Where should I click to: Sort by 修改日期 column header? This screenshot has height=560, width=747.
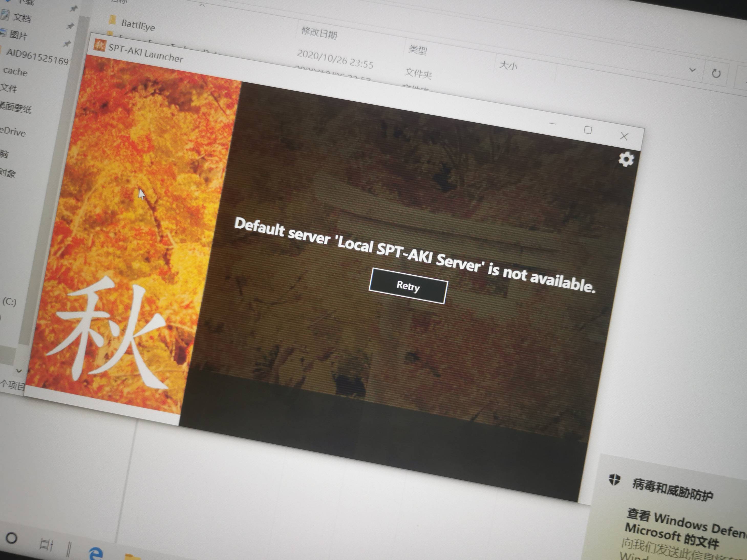coord(319,33)
